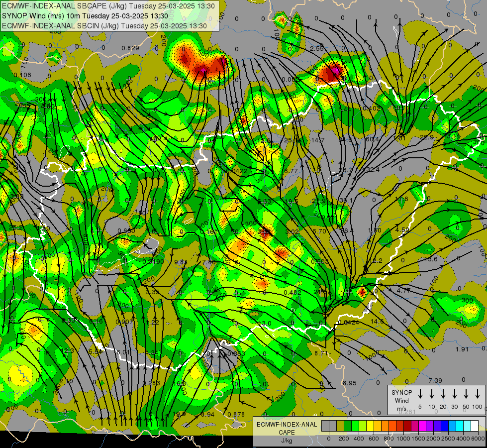Pick the white swatch ending CAPE legend
This screenshot has width=487, height=448.
pyautogui.click(x=475, y=426)
